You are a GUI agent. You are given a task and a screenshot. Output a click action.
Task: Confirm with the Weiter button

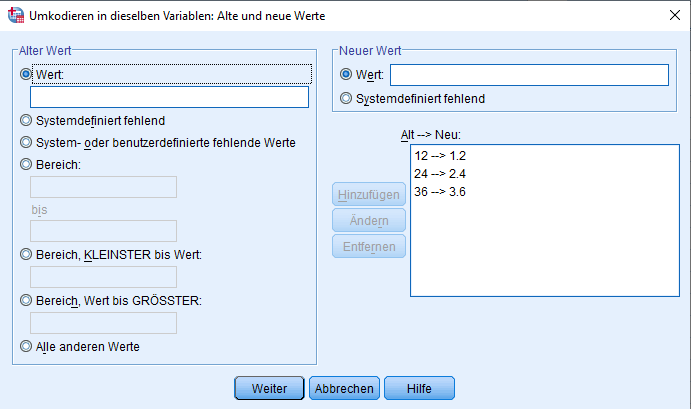270,388
